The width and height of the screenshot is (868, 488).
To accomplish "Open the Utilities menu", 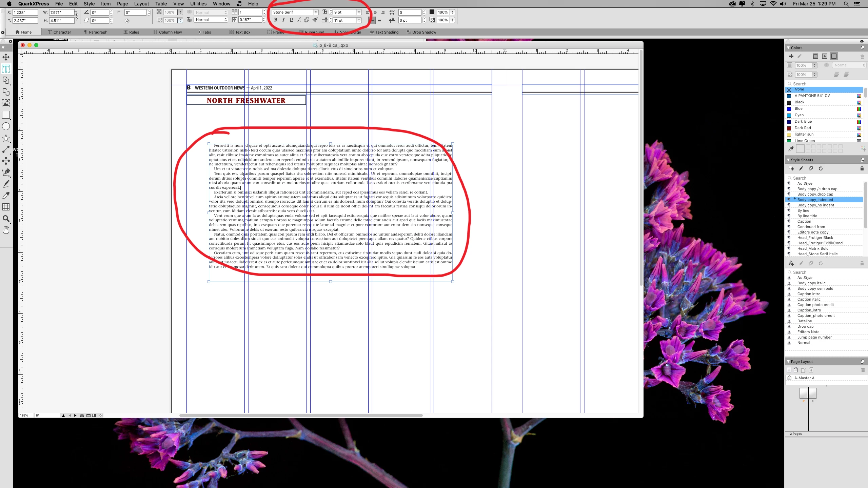I will pos(198,4).
